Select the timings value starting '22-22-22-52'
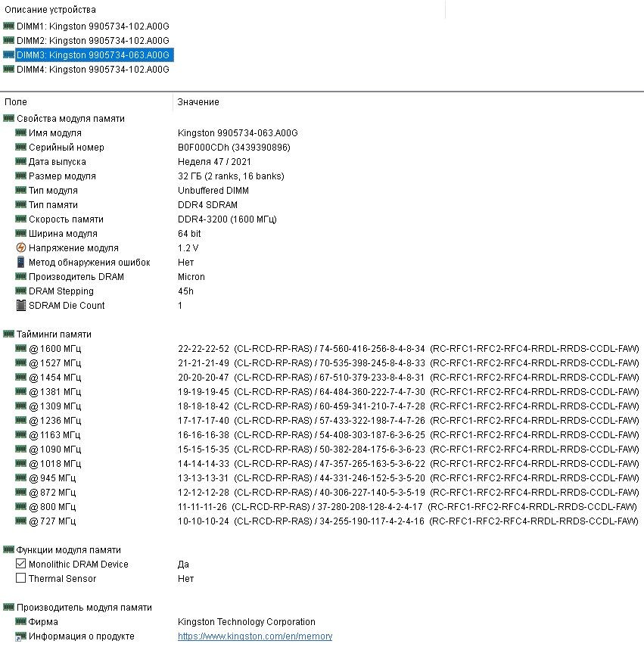The height and width of the screenshot is (647, 644). coord(409,349)
